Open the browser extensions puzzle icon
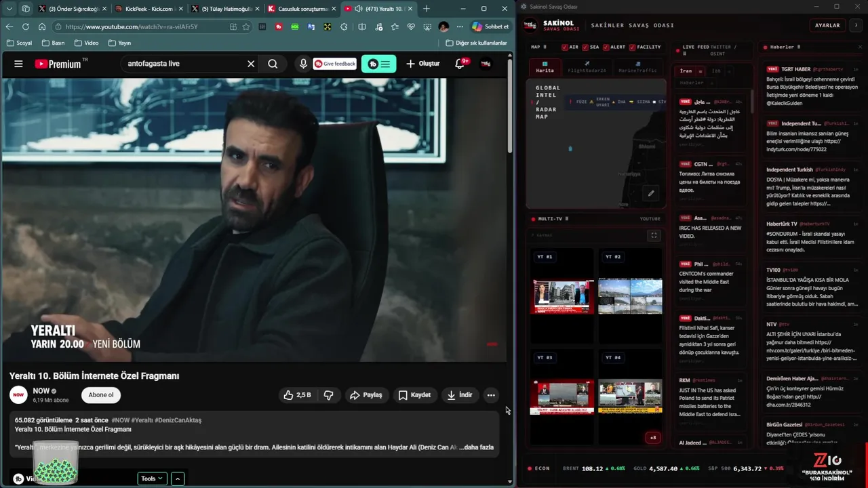The image size is (868, 488). click(x=344, y=26)
